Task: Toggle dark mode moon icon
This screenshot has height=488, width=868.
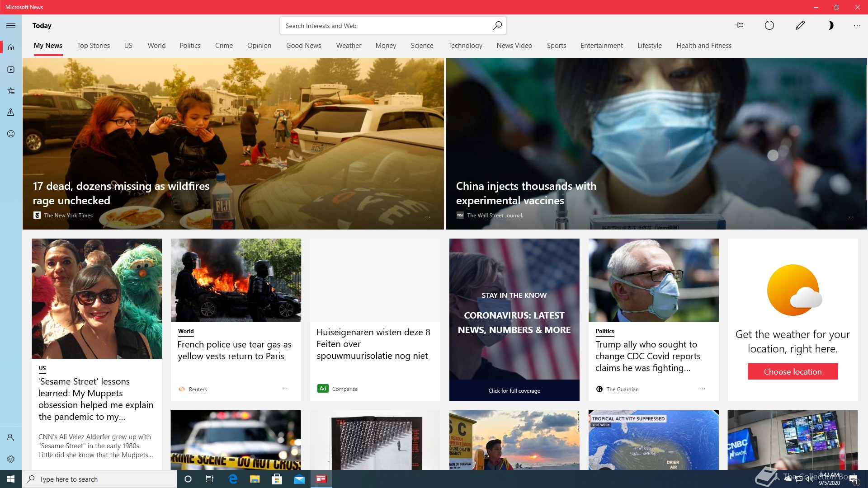Action: 830,26
